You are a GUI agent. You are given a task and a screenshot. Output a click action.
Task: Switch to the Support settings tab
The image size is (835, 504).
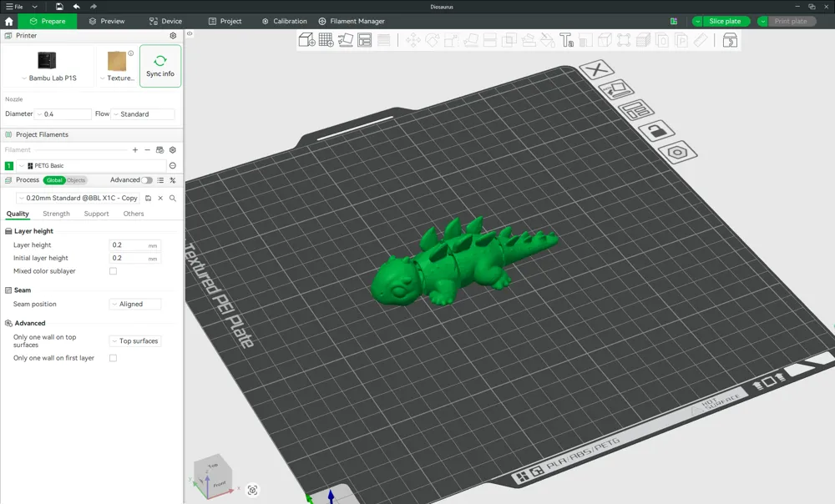tap(96, 214)
